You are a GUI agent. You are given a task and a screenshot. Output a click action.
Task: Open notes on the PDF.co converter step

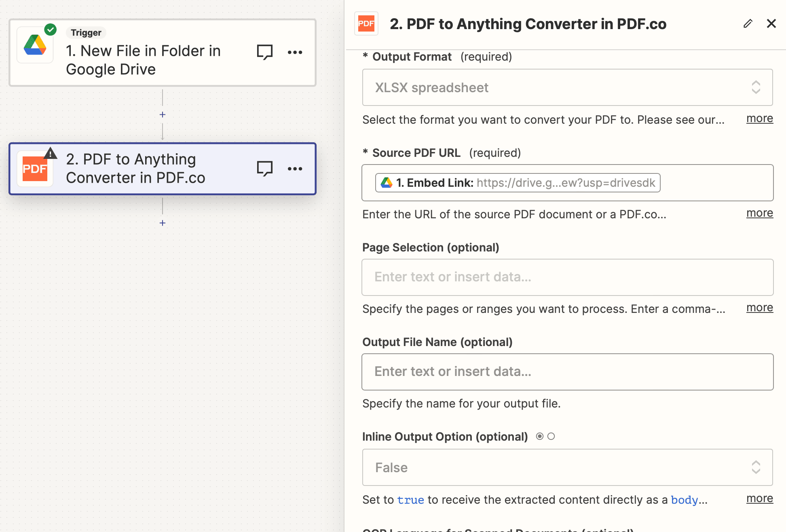[x=265, y=168]
